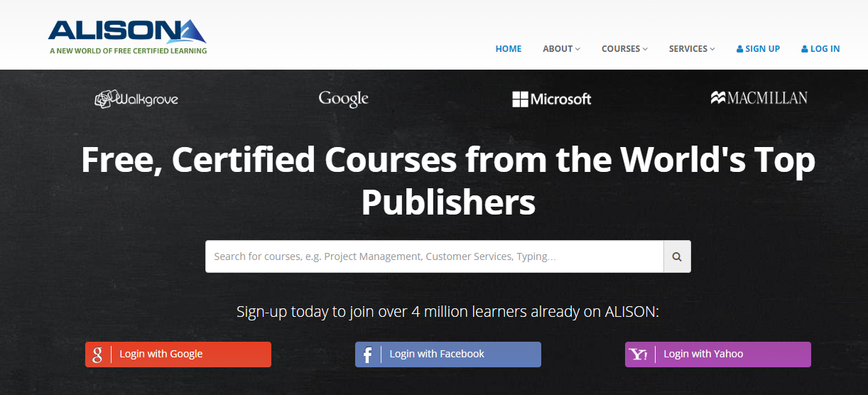868x395 pixels.
Task: Open the Log In link
Action: click(820, 49)
